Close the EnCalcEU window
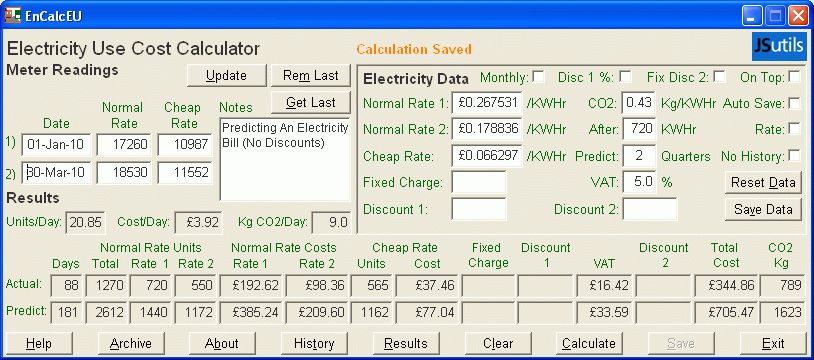The image size is (814, 360). click(x=798, y=15)
